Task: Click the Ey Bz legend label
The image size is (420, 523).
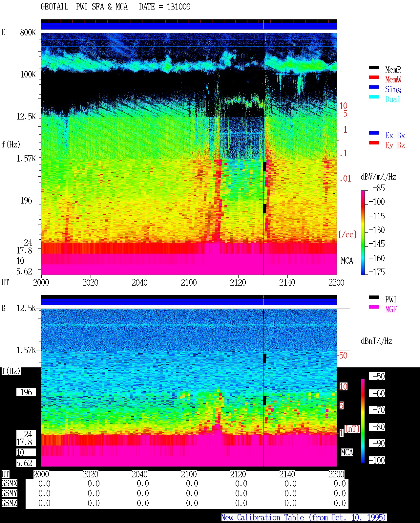Action: 395,145
